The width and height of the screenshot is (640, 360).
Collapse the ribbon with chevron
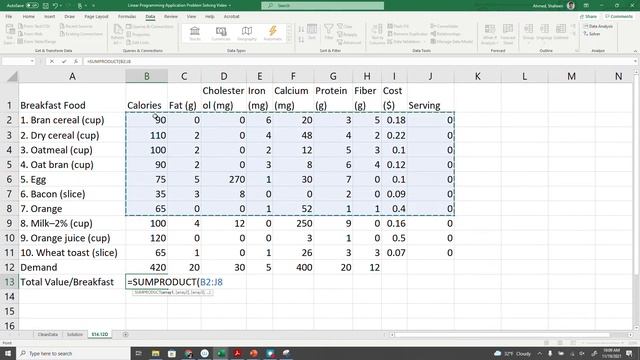coord(635,51)
